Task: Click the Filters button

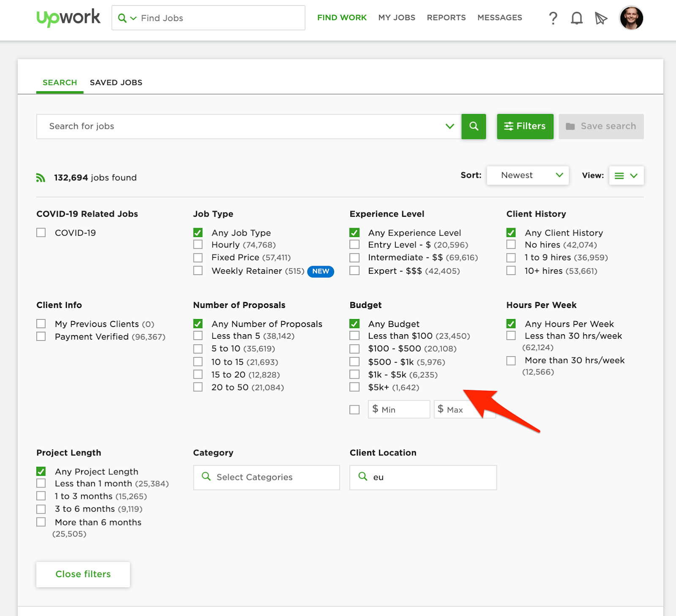Action: pyautogui.click(x=525, y=126)
